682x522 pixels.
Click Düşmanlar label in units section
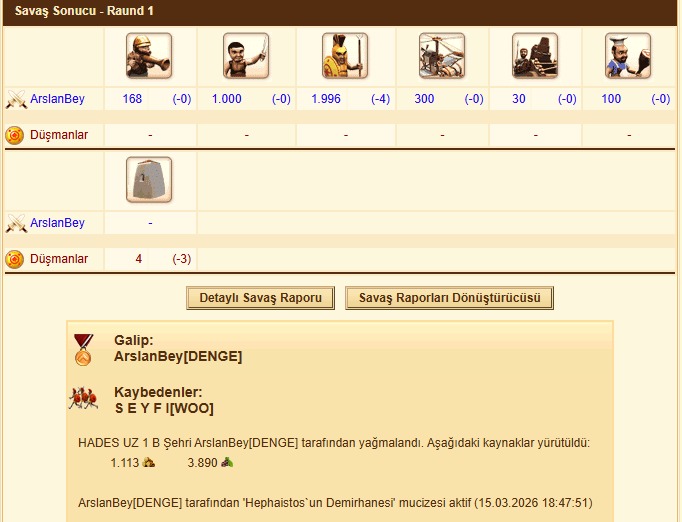pos(59,135)
